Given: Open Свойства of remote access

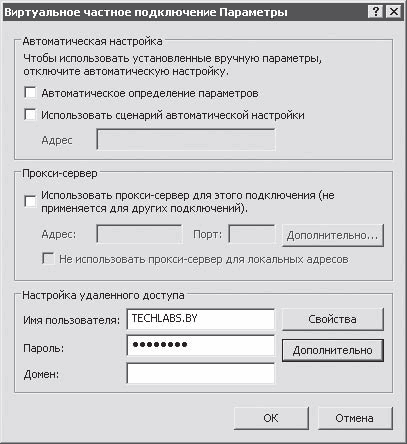Looking at the screenshot, I should 333,319.
